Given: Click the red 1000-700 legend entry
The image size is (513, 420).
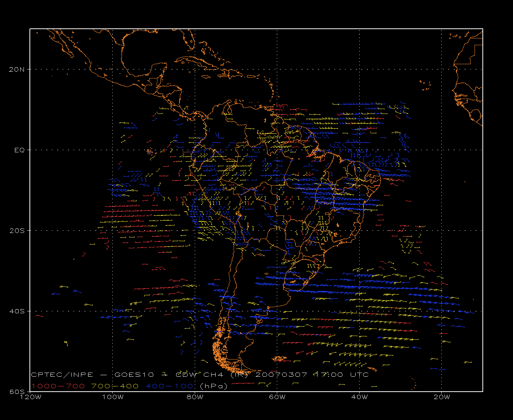Looking at the screenshot, I should (58, 386).
